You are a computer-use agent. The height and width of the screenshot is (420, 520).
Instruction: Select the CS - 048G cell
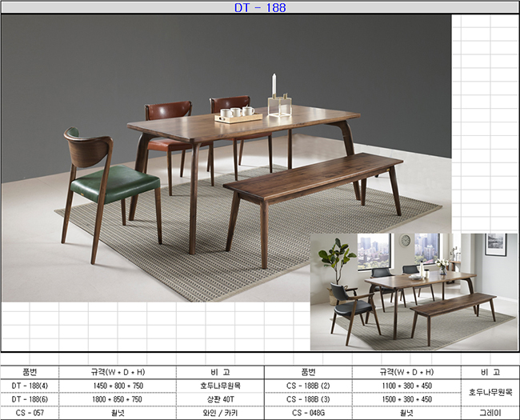[308, 413]
